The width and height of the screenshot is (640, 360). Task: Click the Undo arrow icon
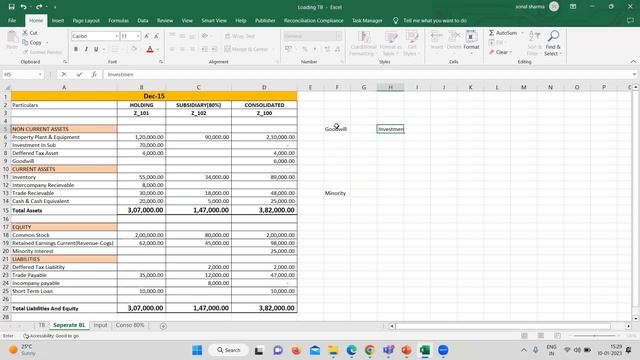tap(23, 7)
